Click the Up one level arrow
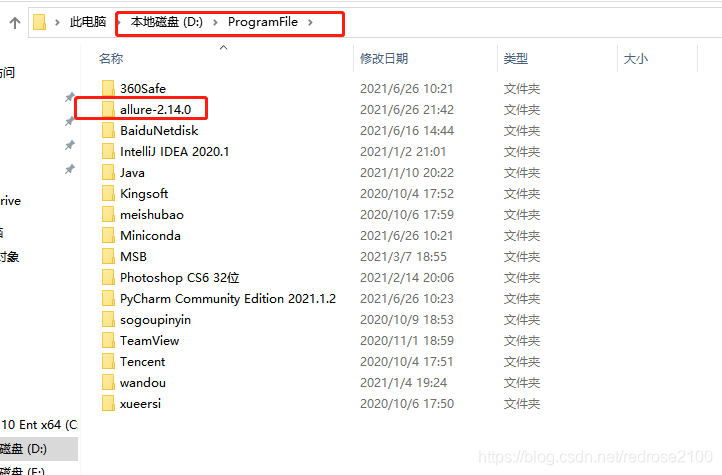Screen dimensions: 722x475 coord(15,23)
